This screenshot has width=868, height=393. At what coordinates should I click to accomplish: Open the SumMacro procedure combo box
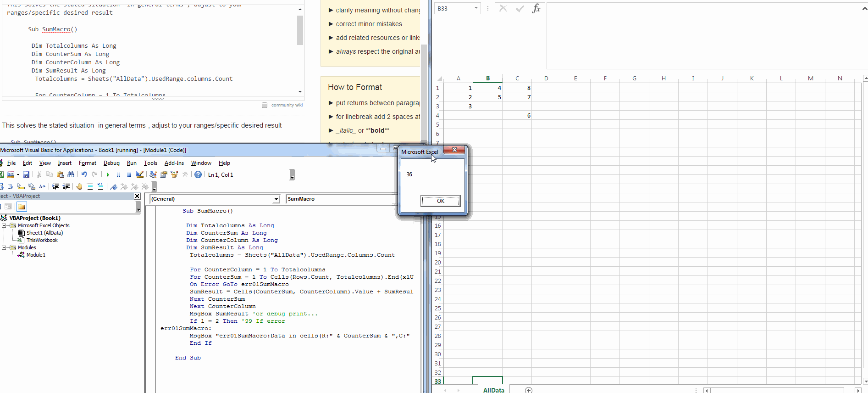click(x=342, y=199)
